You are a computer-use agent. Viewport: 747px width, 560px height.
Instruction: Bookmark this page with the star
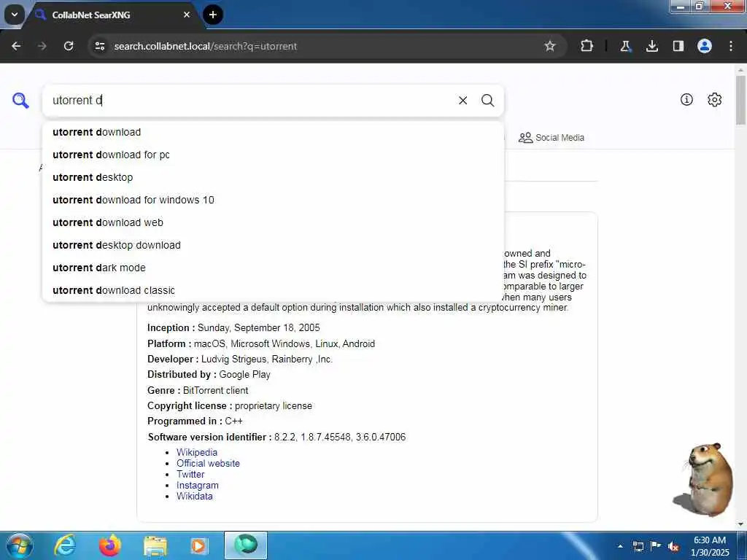[550, 46]
